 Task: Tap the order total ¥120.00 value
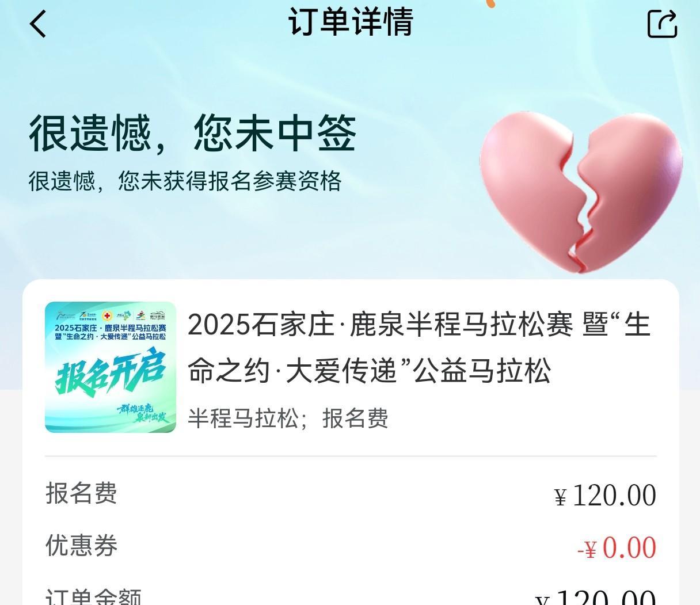596,598
